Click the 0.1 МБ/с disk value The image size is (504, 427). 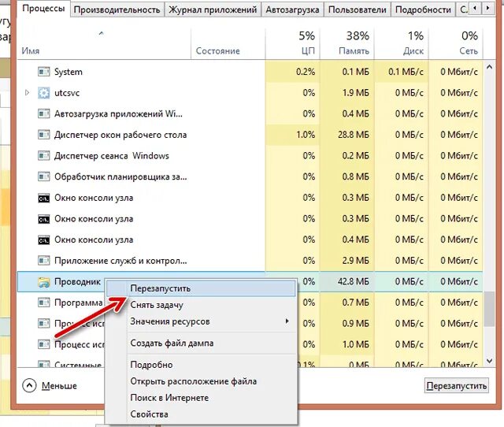[406, 72]
